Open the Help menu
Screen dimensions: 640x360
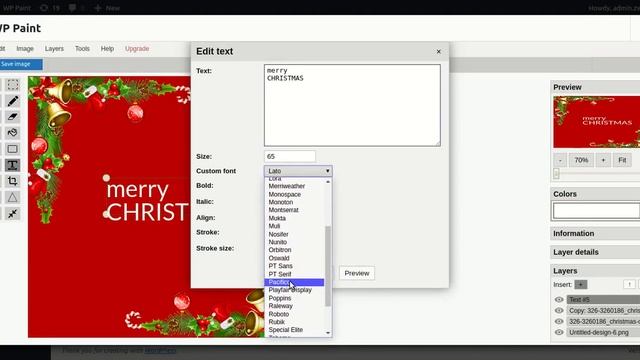107,49
